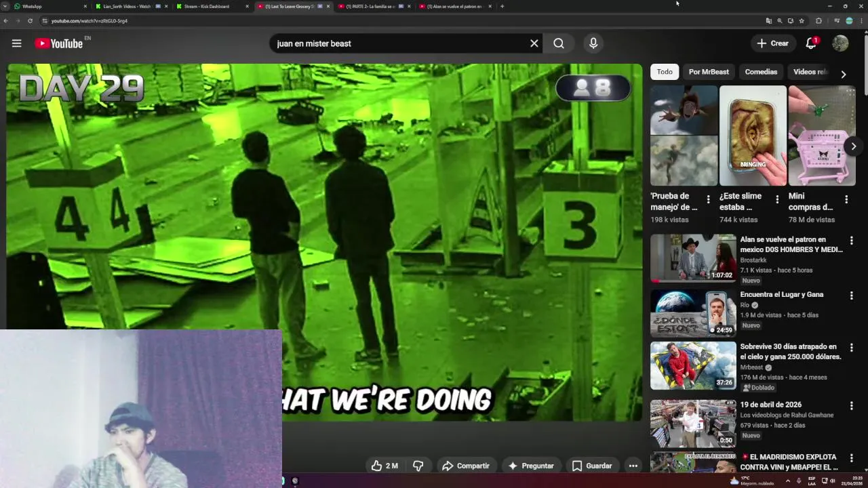Open more video actions ellipsis
Viewport: 868px width, 488px height.
click(633, 466)
